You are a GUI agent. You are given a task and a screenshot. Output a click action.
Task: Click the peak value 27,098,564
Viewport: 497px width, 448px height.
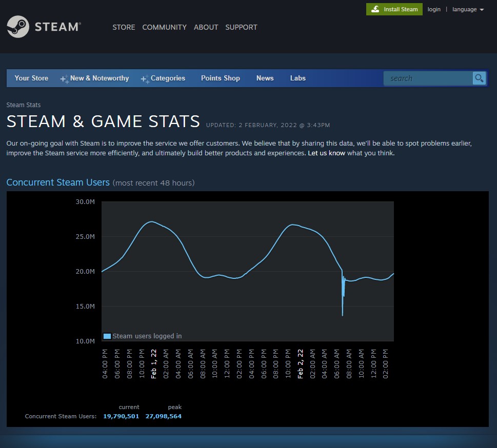163,416
